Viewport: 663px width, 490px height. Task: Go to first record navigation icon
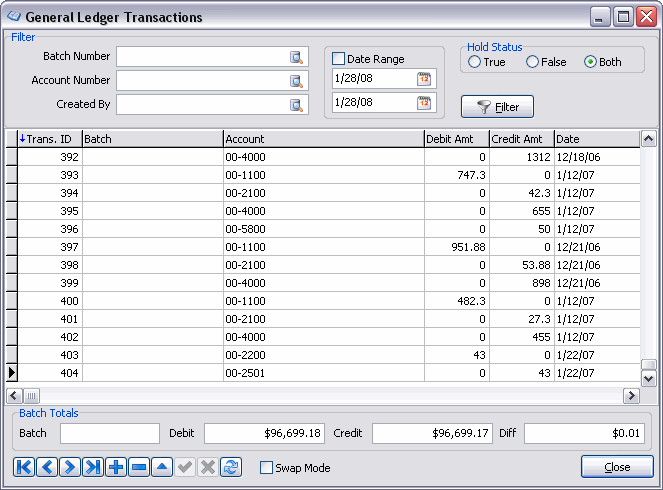coord(24,467)
